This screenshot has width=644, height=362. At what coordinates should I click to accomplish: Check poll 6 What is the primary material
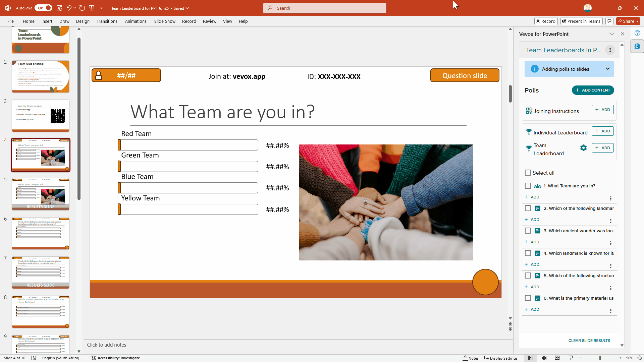coord(528,298)
